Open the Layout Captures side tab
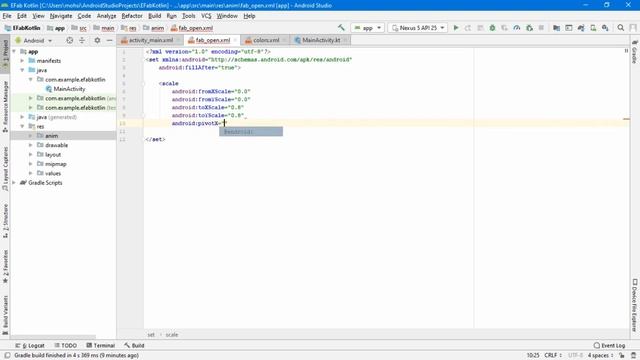640x360 pixels. (x=5, y=168)
